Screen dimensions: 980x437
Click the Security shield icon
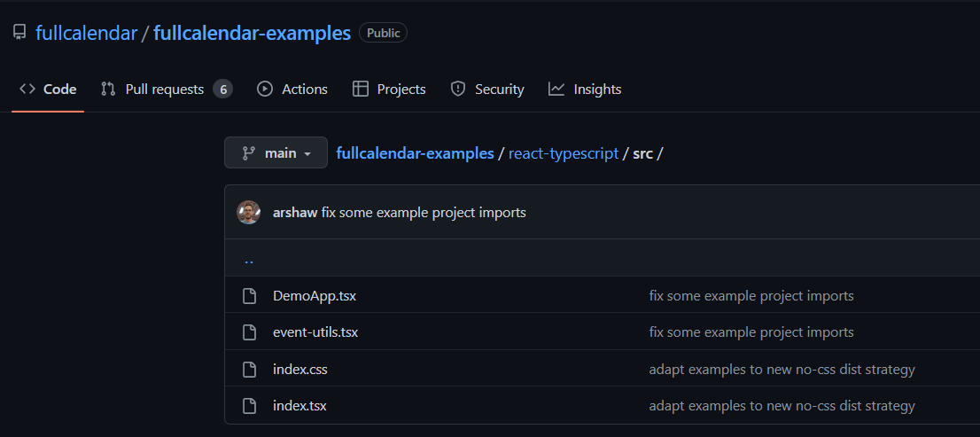458,89
